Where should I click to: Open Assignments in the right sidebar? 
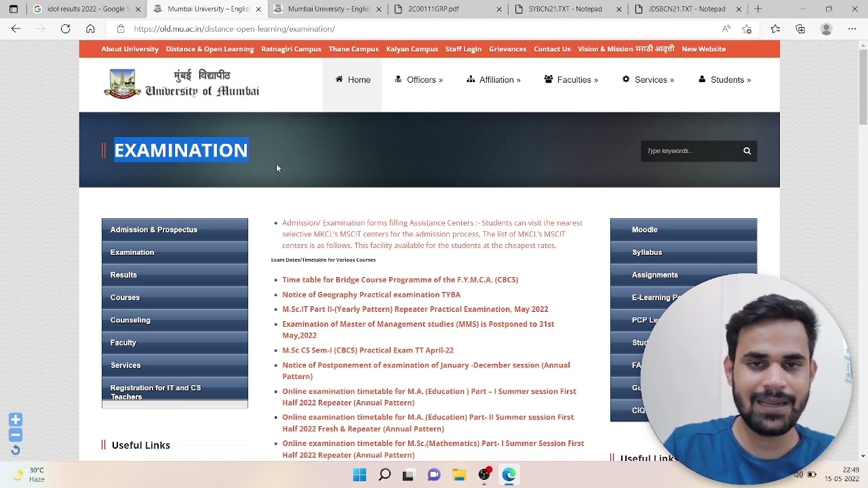point(684,274)
